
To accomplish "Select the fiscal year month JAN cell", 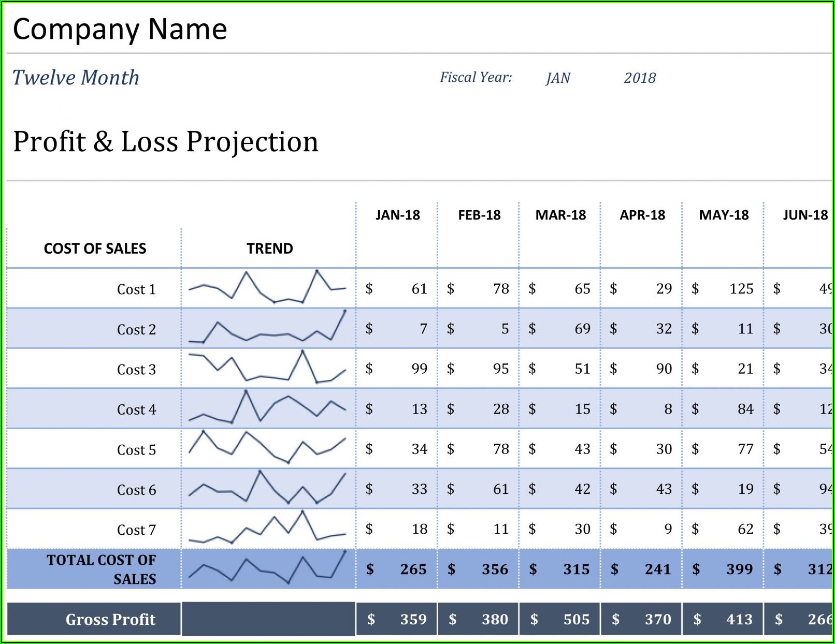I will pyautogui.click(x=558, y=78).
